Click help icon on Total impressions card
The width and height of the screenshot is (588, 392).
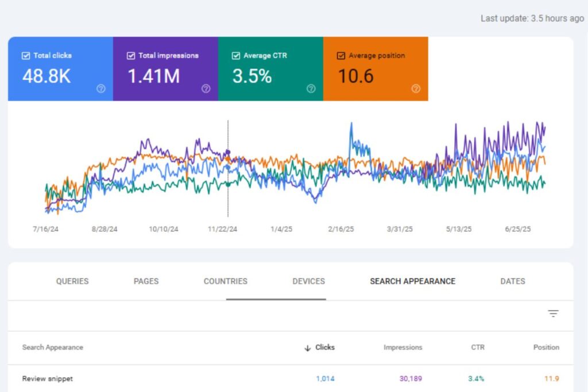point(206,88)
